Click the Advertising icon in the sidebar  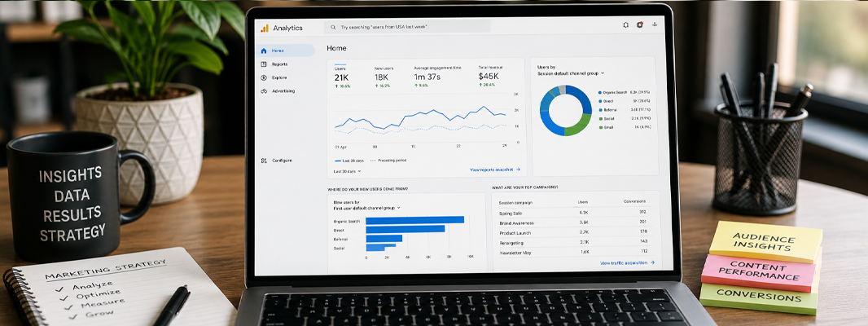pos(264,91)
